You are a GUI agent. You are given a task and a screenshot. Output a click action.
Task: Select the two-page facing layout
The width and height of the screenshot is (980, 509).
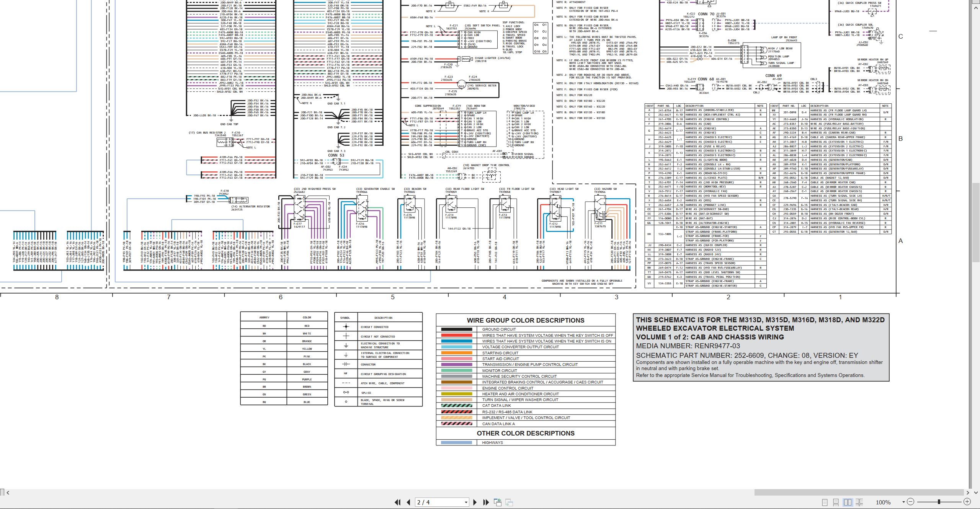point(848,502)
